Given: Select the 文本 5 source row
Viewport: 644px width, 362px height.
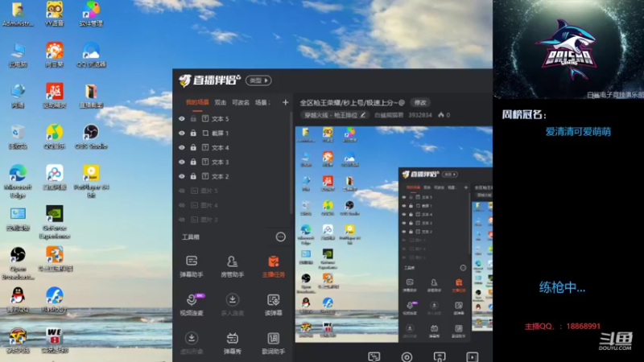Looking at the screenshot, I should 232,118.
